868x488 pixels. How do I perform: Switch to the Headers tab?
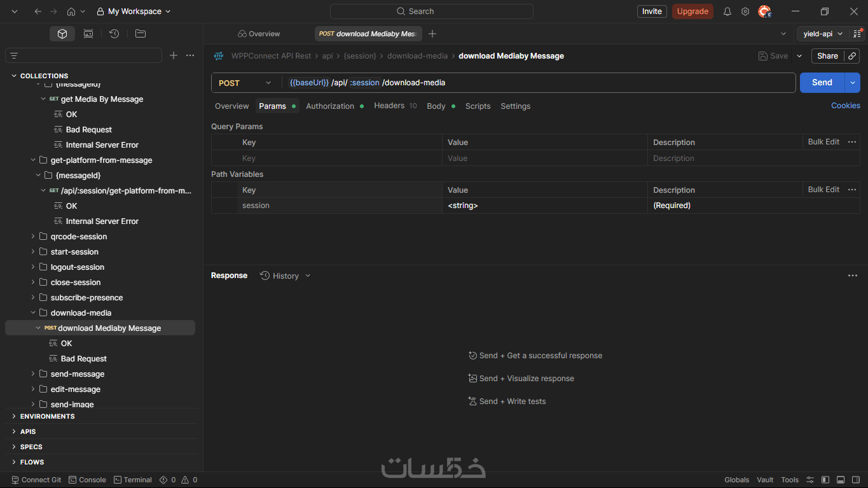pos(395,106)
